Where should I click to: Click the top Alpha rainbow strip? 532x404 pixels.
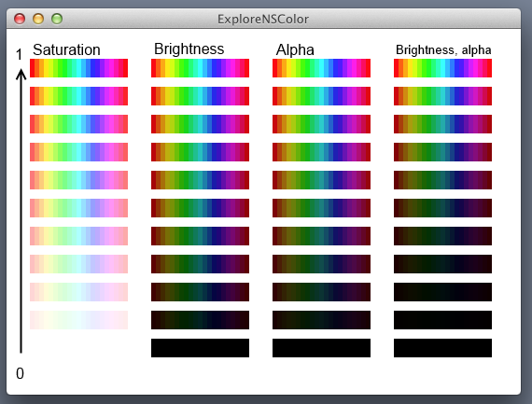click(x=321, y=68)
